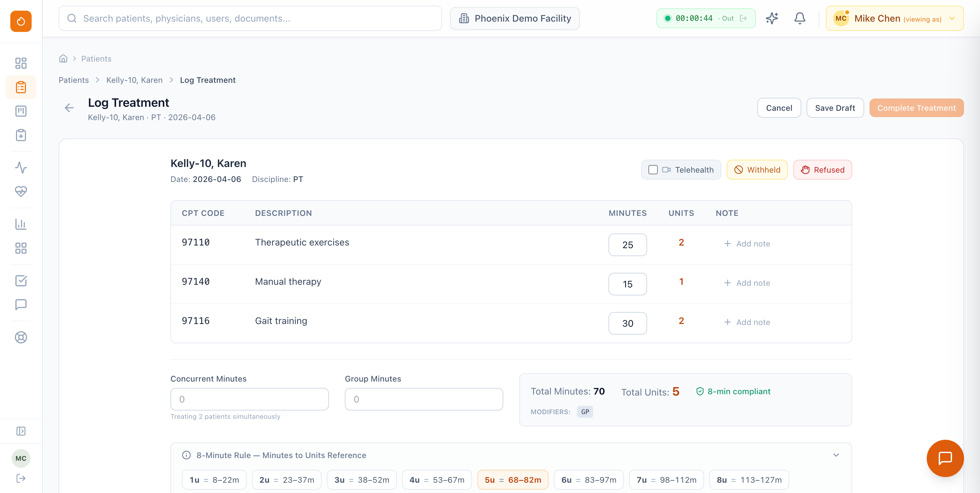The image size is (980, 493).
Task: Open the heart-pulse health icon in sidebar
Action: 21,192
